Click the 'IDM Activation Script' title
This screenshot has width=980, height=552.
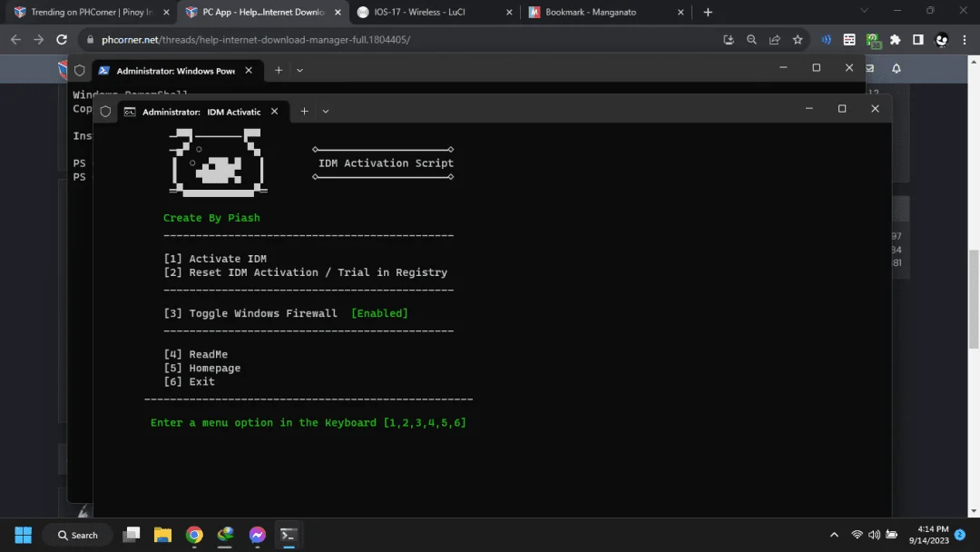tap(386, 163)
